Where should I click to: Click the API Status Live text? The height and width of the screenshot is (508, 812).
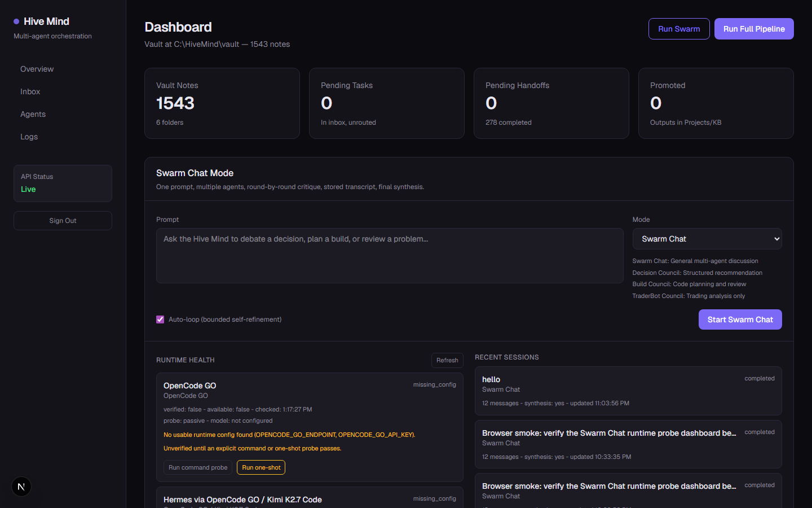click(x=28, y=189)
